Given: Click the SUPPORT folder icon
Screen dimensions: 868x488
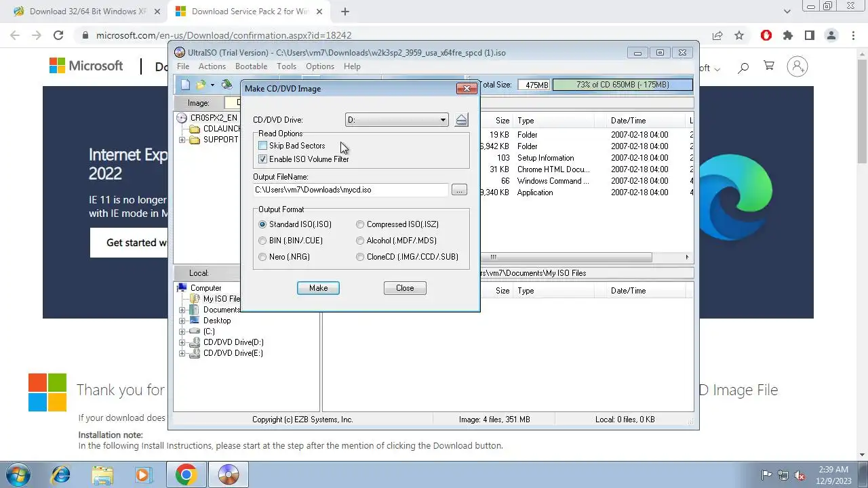Looking at the screenshot, I should point(195,140).
